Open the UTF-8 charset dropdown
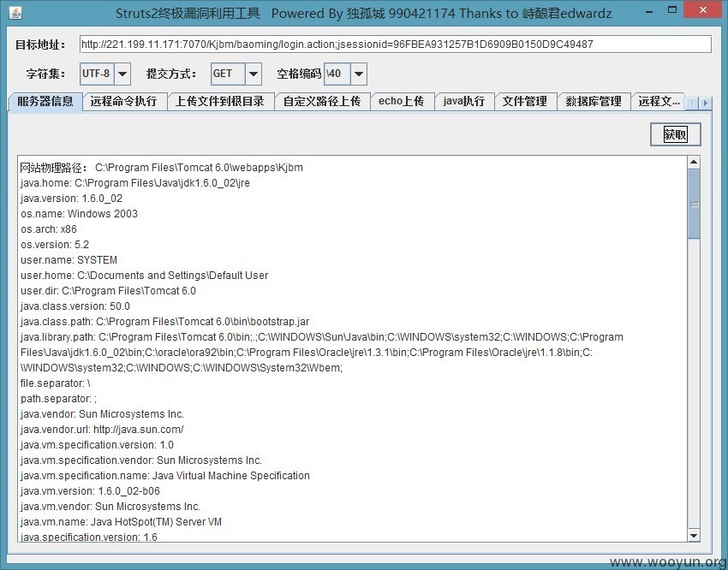This screenshot has width=728, height=570. (x=122, y=74)
